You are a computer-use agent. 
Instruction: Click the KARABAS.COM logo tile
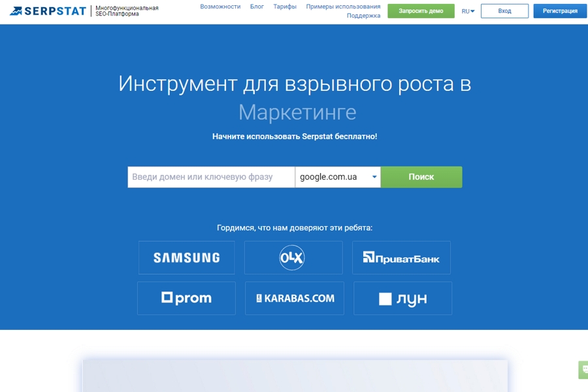point(294,299)
